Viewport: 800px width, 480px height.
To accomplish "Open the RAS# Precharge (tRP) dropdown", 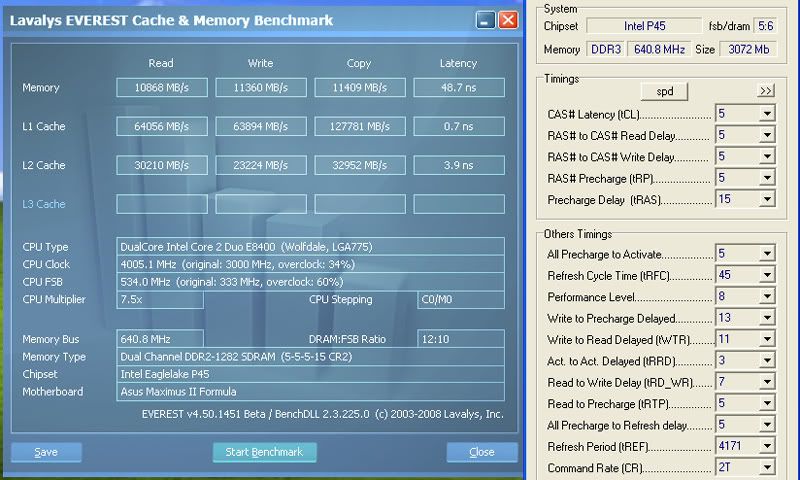I will pos(767,178).
